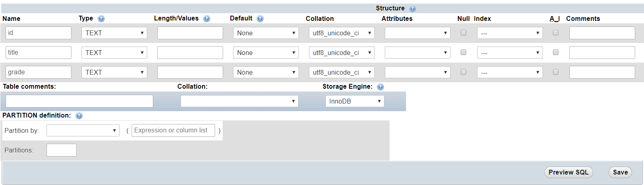This screenshot has width=644, height=185.
Task: Focus the Partitions number field
Action: coord(61,150)
